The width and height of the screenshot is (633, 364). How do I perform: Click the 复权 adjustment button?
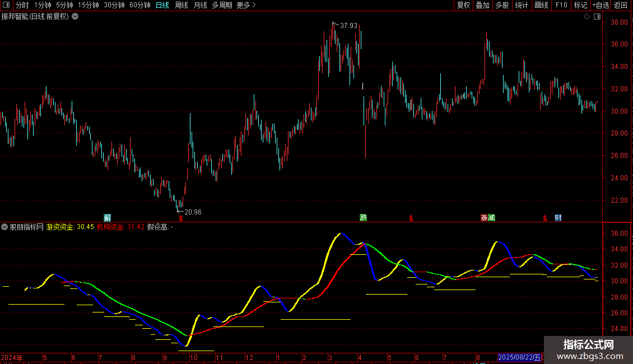(x=463, y=5)
